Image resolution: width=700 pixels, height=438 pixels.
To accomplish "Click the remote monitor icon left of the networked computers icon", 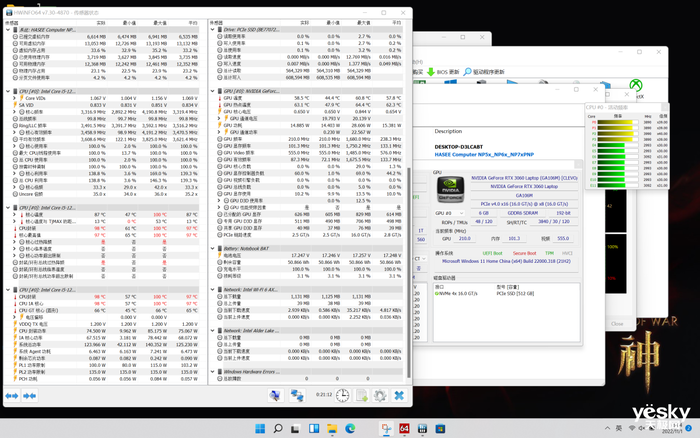I will 276,395.
